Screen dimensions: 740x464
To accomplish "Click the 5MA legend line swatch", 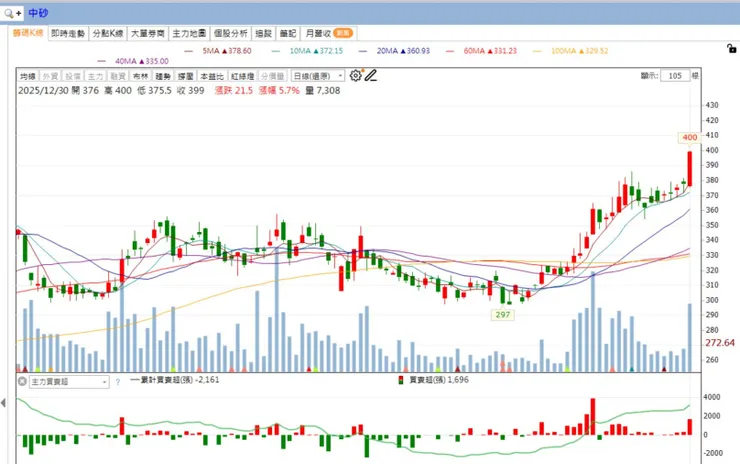I will point(189,51).
